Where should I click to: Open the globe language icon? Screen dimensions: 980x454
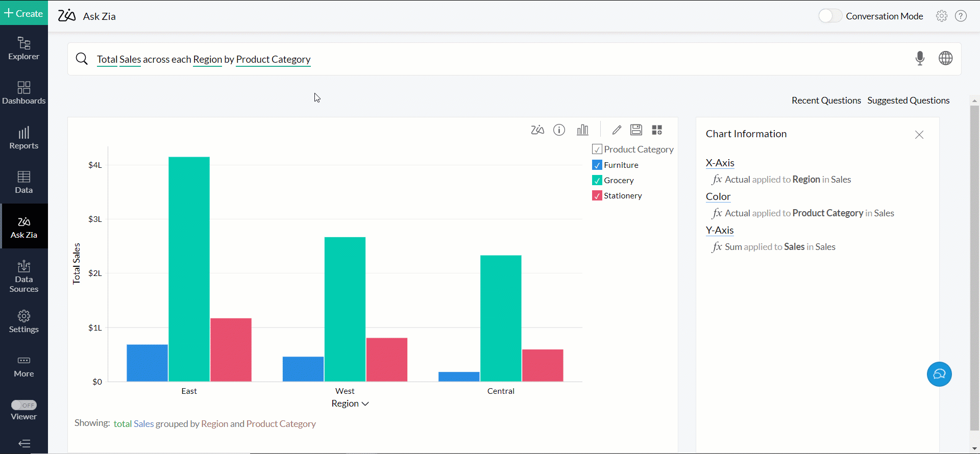(945, 59)
